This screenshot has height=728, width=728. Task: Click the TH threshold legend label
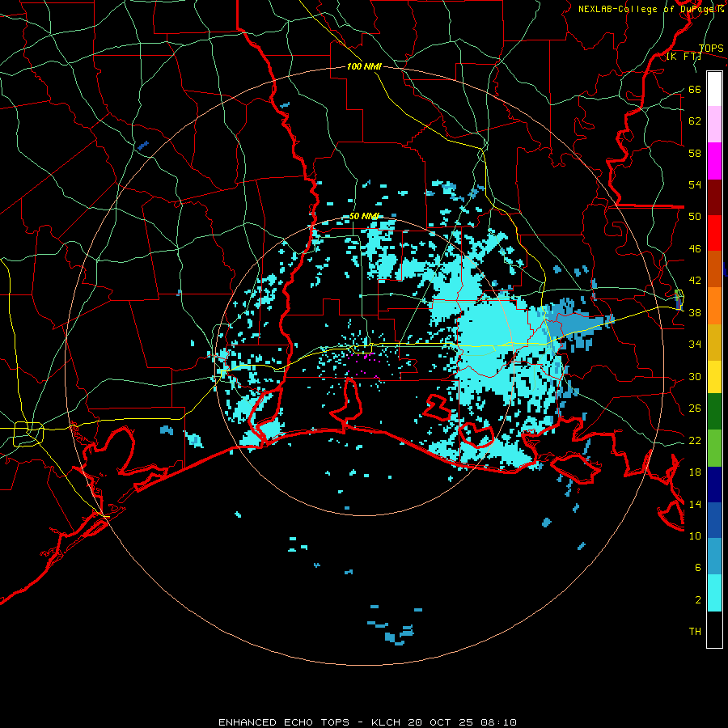click(x=695, y=632)
